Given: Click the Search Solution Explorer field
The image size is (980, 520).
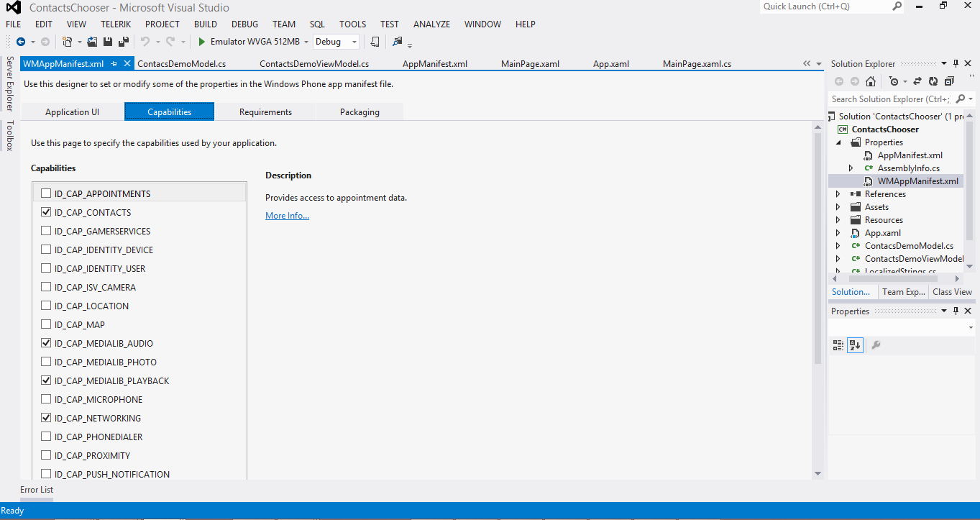Looking at the screenshot, I should 892,99.
